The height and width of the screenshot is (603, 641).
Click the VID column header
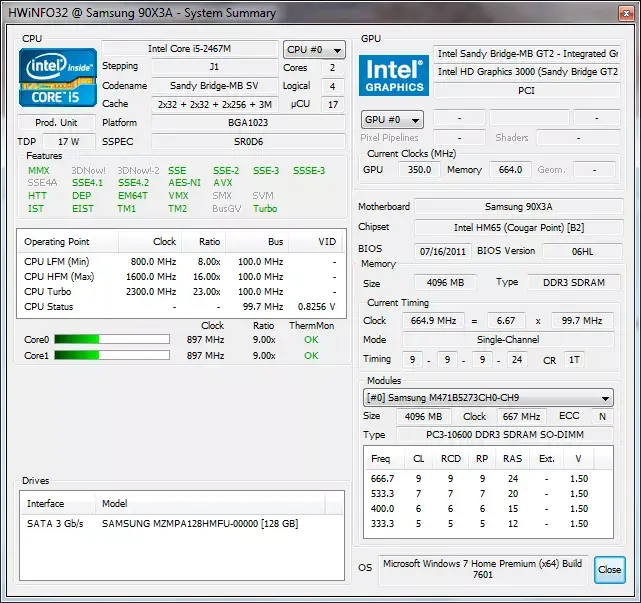[x=317, y=242]
